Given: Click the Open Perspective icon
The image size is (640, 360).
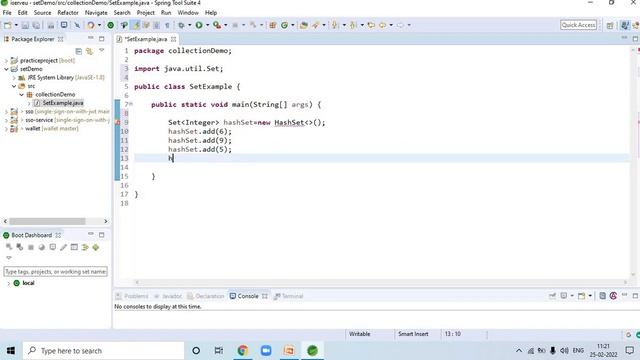Looking at the screenshot, I should (x=610, y=25).
